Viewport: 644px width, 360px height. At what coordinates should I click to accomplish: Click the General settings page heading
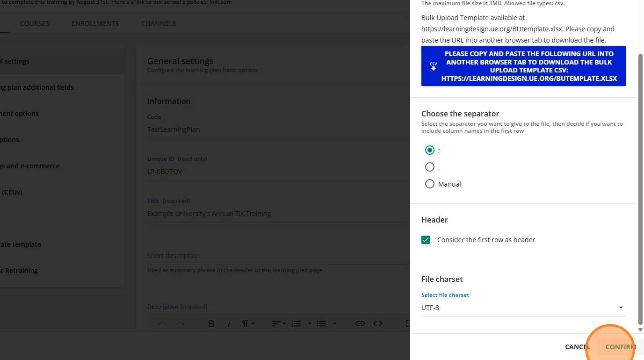click(x=181, y=61)
